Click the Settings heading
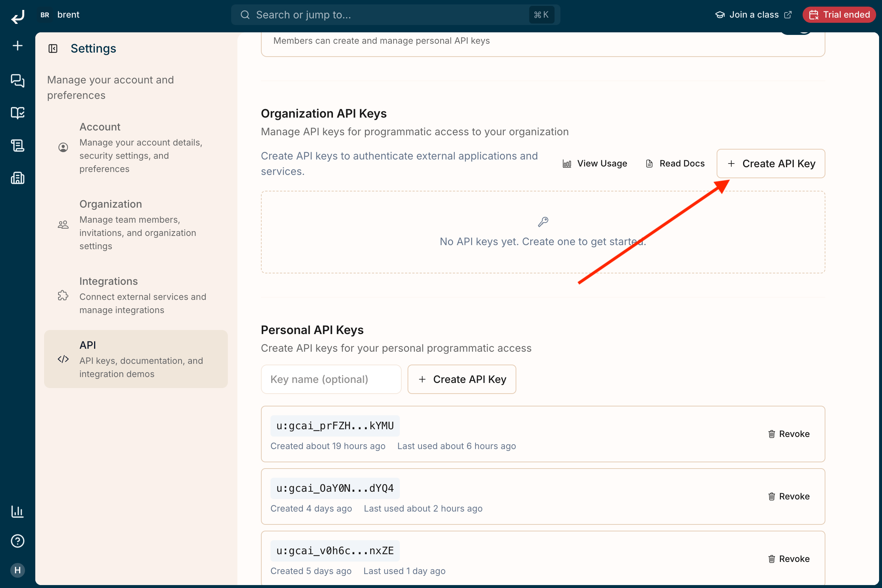 pyautogui.click(x=93, y=49)
